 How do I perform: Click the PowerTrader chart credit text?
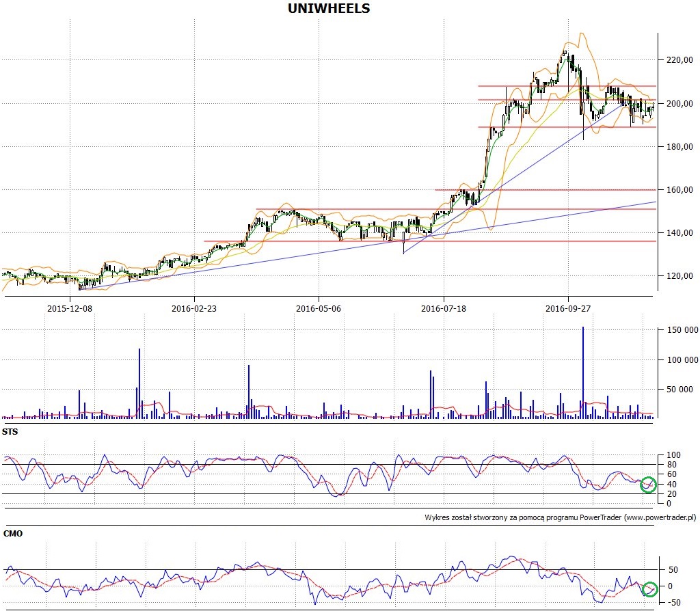pos(561,517)
